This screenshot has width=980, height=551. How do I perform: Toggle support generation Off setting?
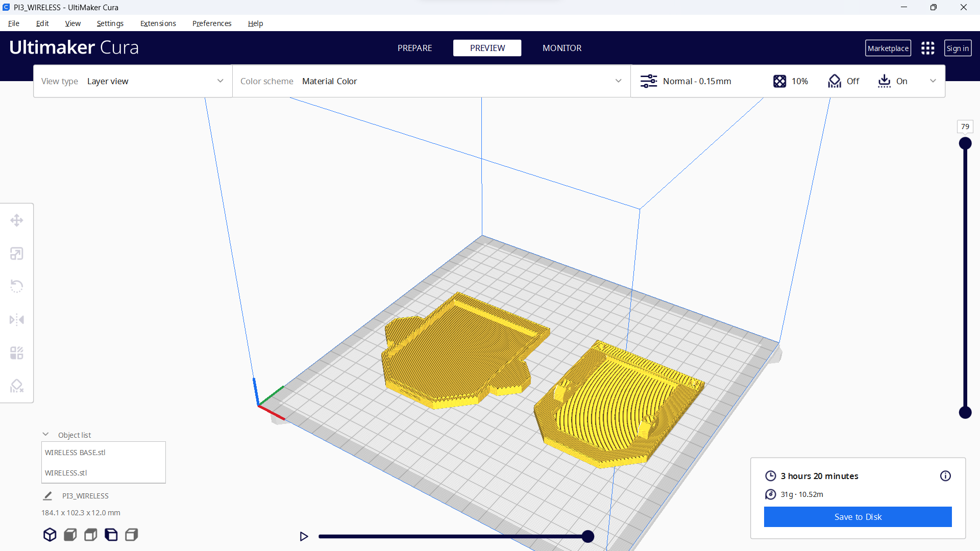coord(843,81)
